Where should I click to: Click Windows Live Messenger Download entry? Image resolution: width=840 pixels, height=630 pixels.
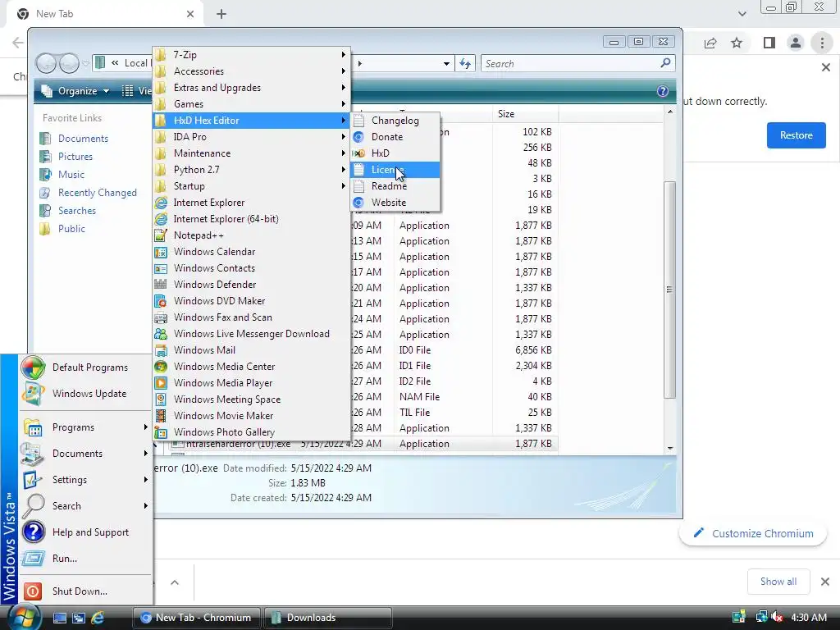[x=252, y=334]
